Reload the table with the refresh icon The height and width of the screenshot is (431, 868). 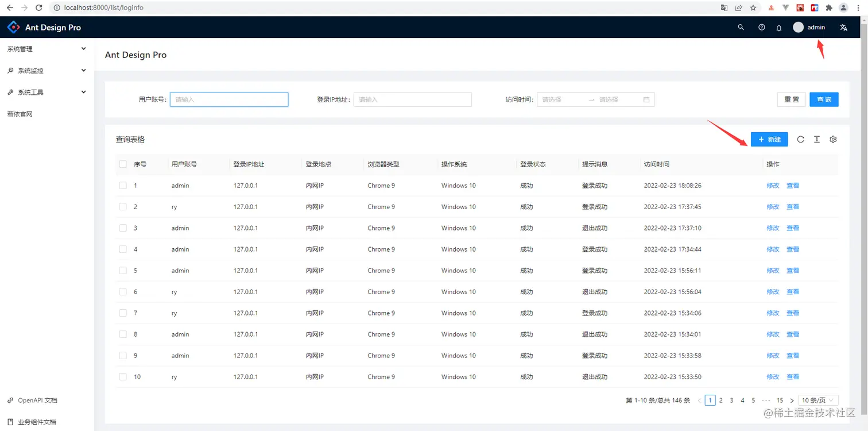point(800,139)
